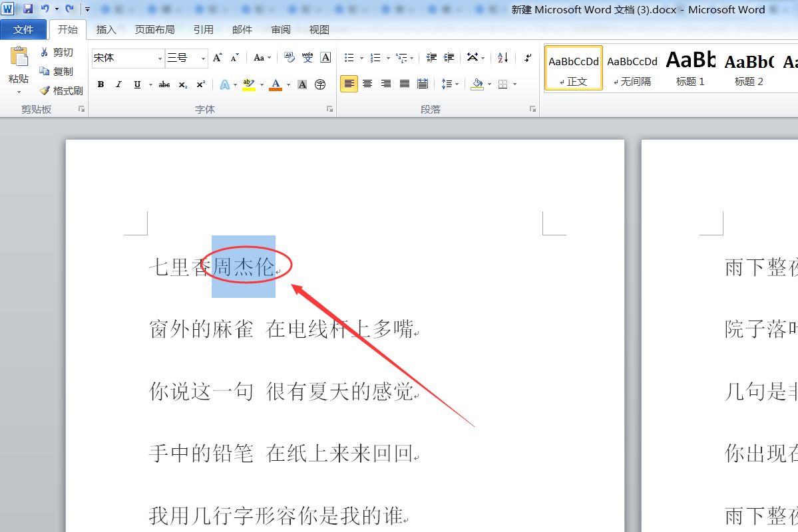Image resolution: width=798 pixels, height=532 pixels.
Task: Click the phonetic guide (wén) icon
Action: [307, 57]
